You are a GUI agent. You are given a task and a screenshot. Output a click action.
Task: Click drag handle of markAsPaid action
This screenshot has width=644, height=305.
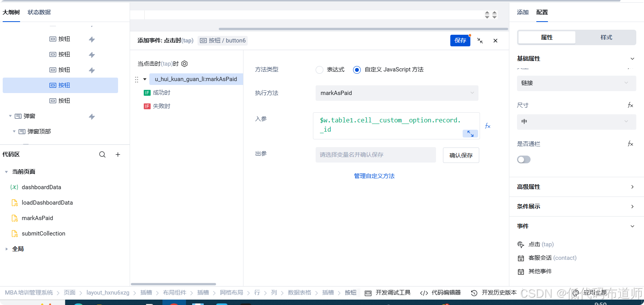coord(137,80)
